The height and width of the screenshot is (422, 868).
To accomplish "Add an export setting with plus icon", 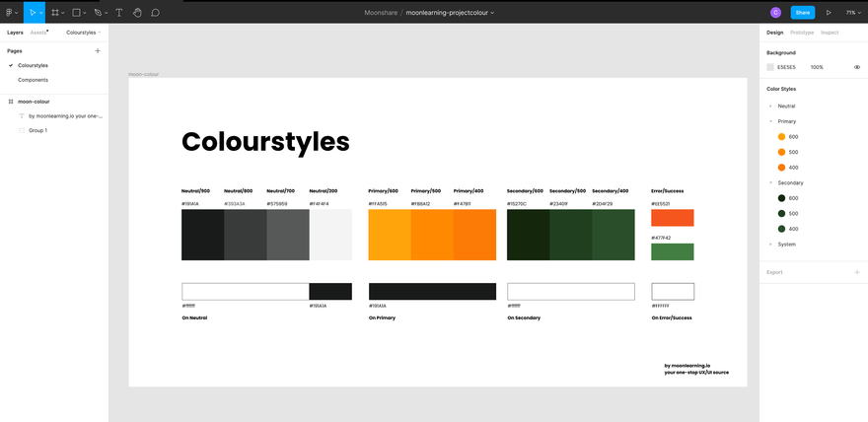I will pyautogui.click(x=857, y=272).
